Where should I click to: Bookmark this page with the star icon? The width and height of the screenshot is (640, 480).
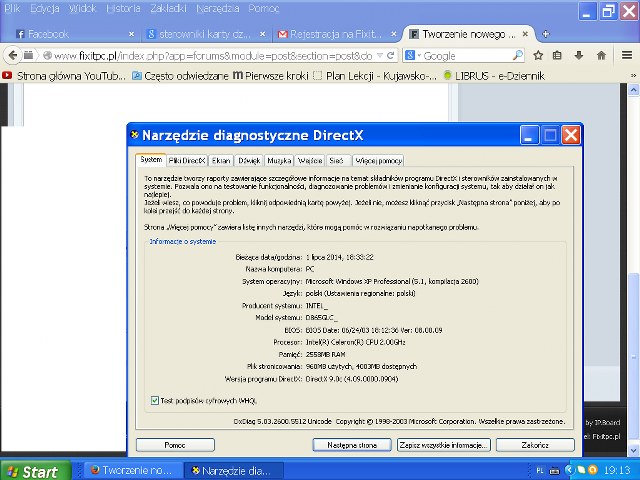[x=538, y=55]
